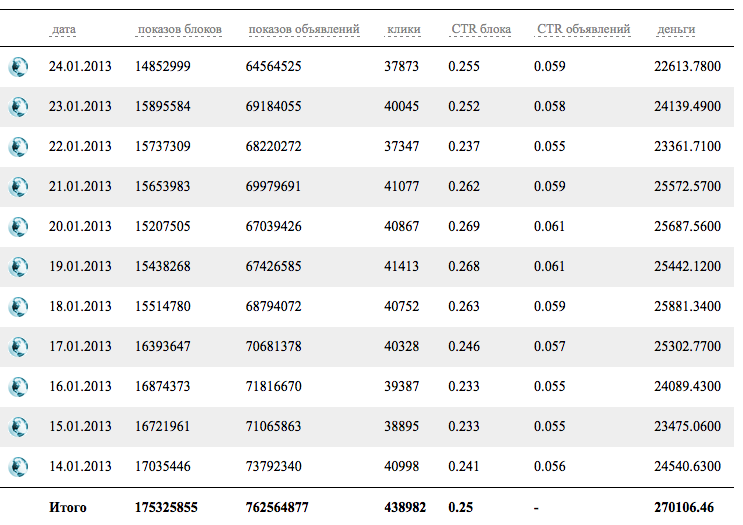This screenshot has width=743, height=525.
Task: Select globe icon for 14.01.2013 row
Action: (18, 467)
